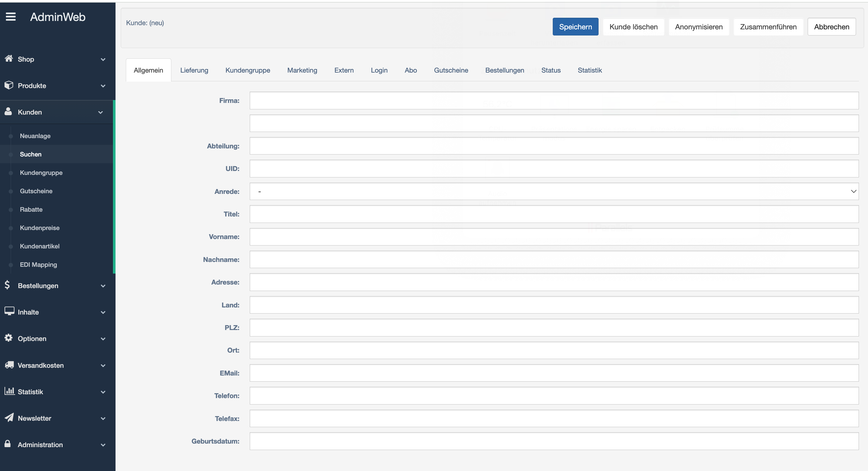This screenshot has width=868, height=471.
Task: Click the Kunde löschen button
Action: pos(633,27)
